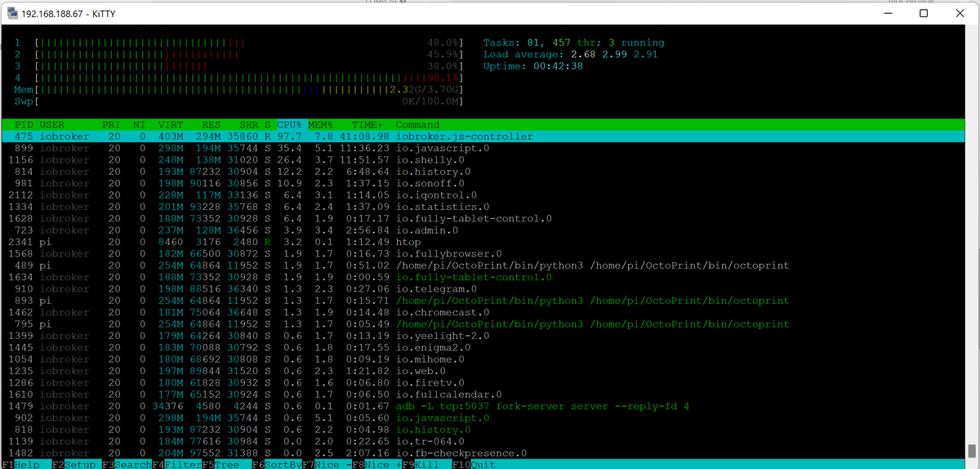Sort by the TIME+ column header
The height and width of the screenshot is (469, 980).
tap(368, 125)
